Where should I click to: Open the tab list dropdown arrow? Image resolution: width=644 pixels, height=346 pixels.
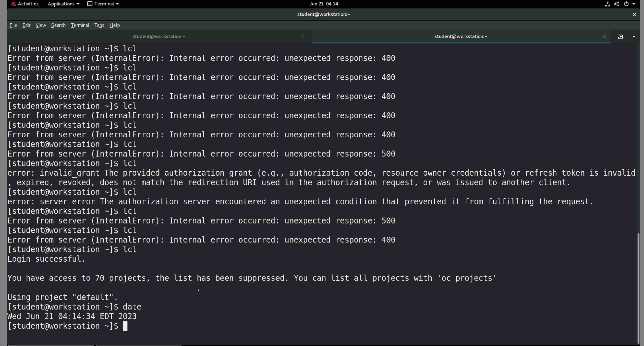point(634,37)
